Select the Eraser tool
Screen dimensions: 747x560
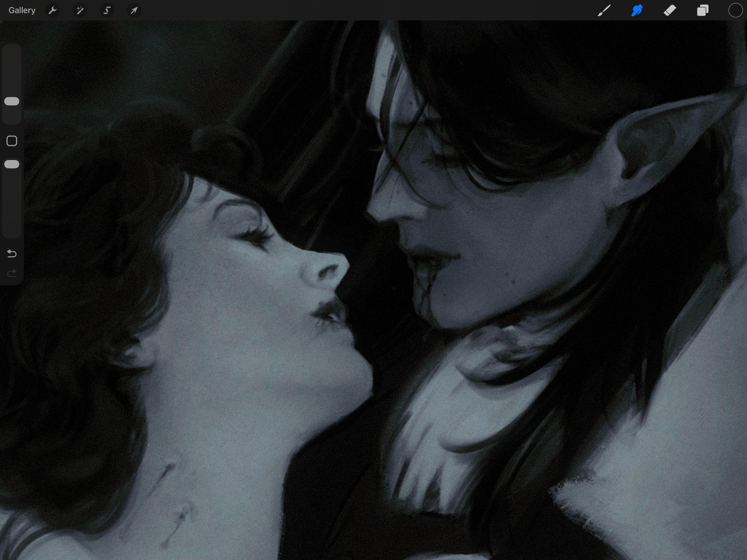point(670,11)
